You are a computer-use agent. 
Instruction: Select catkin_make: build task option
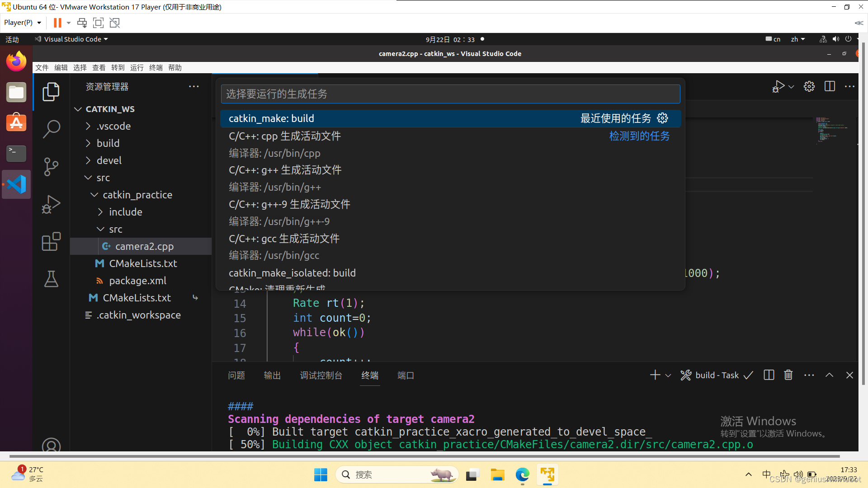coord(272,118)
